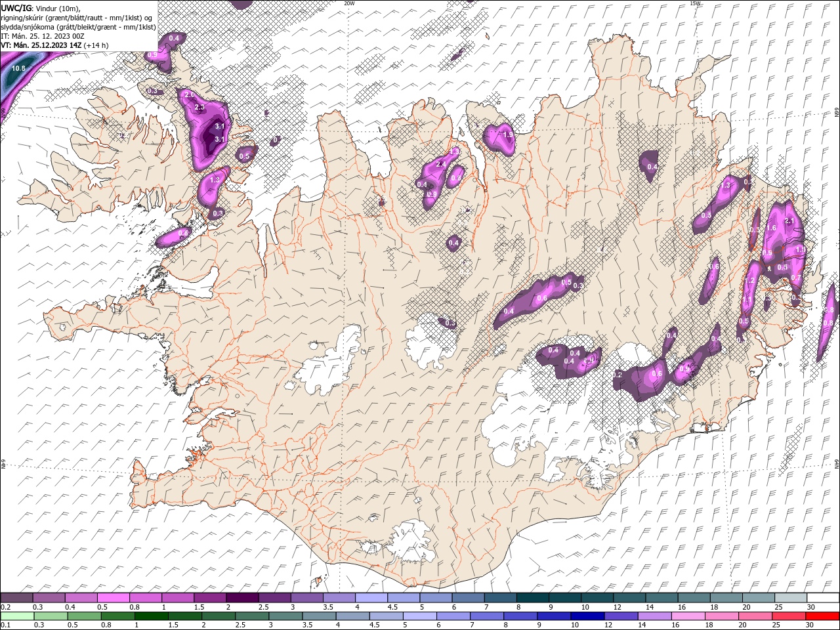Click the upper legend label 0.2

point(5,607)
